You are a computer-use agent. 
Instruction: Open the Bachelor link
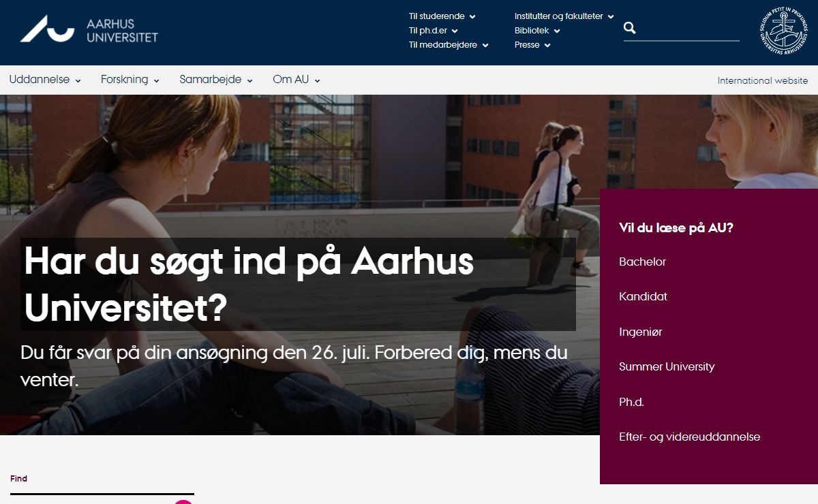[x=642, y=262]
